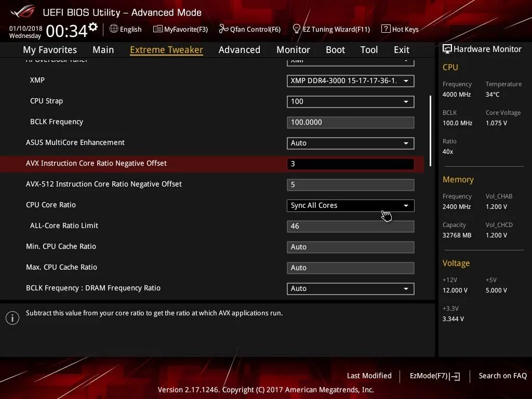Click the +3.3V 3.344 V reading

[x=453, y=319]
